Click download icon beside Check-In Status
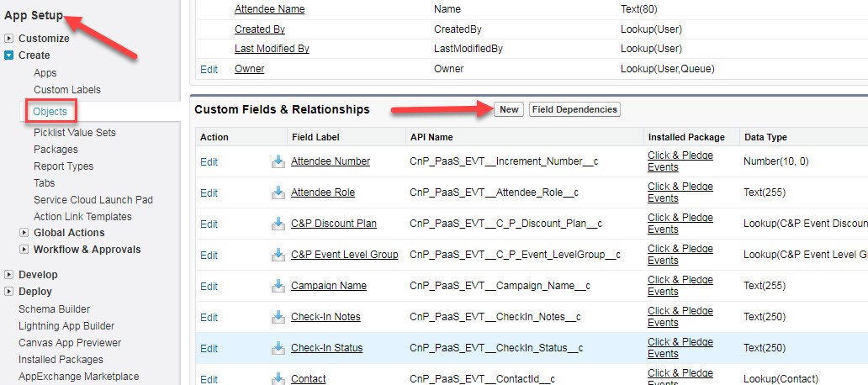The image size is (868, 385). tap(278, 348)
